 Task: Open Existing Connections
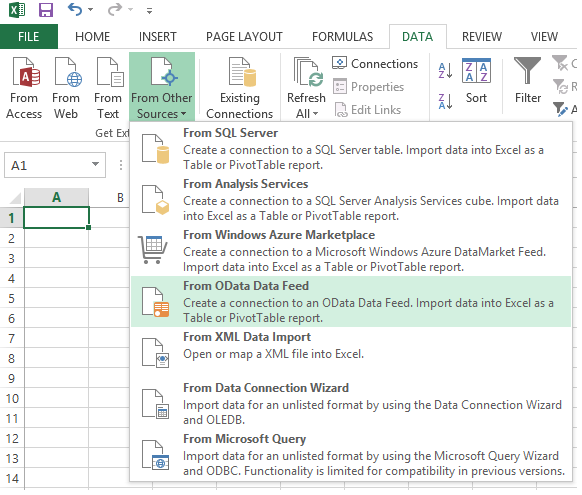pyautogui.click(x=240, y=88)
